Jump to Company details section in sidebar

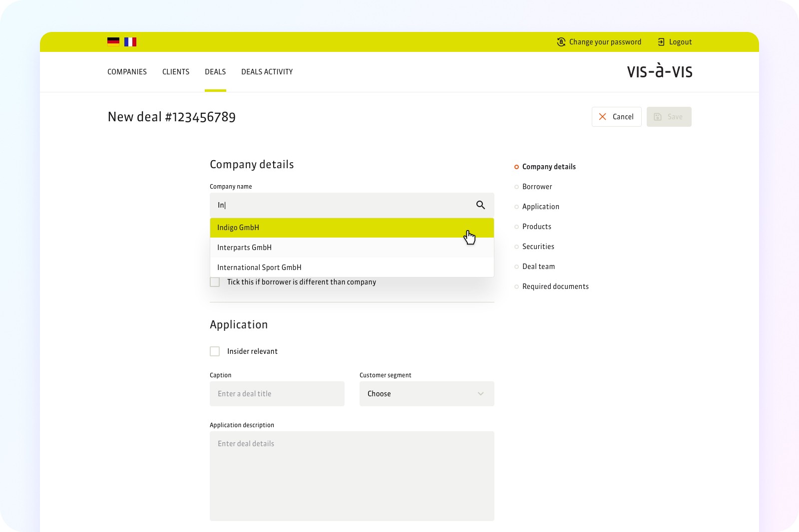(x=549, y=167)
